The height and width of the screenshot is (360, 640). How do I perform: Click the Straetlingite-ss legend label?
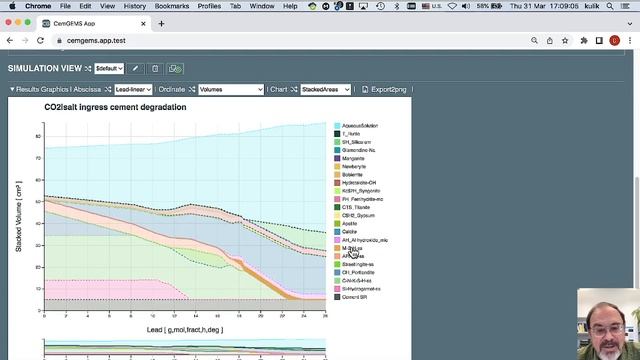point(358,264)
